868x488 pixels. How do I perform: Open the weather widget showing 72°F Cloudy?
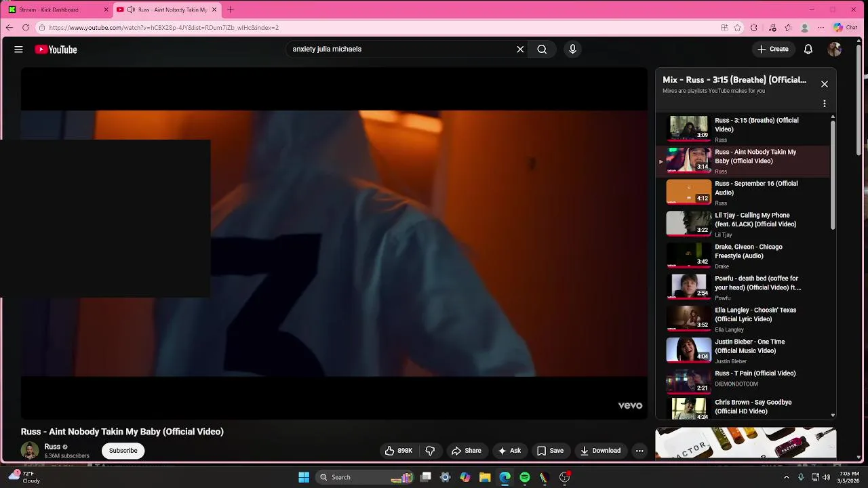coord(24,477)
